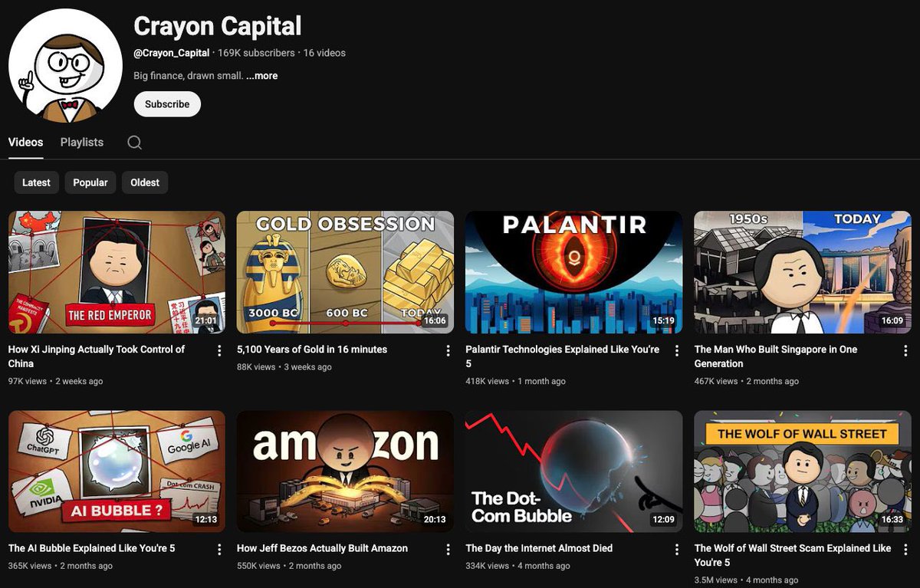
Task: Select the Popular sort chip
Action: click(x=90, y=182)
